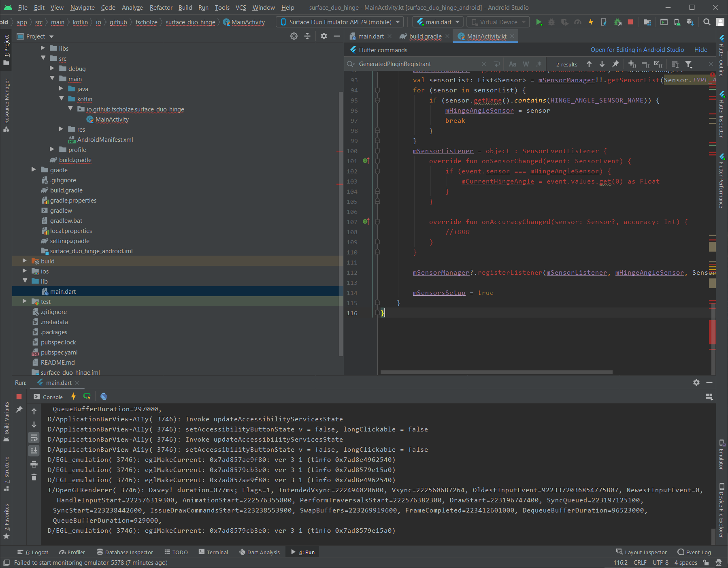
Task: Stop the running app with red square
Action: pyautogui.click(x=630, y=22)
